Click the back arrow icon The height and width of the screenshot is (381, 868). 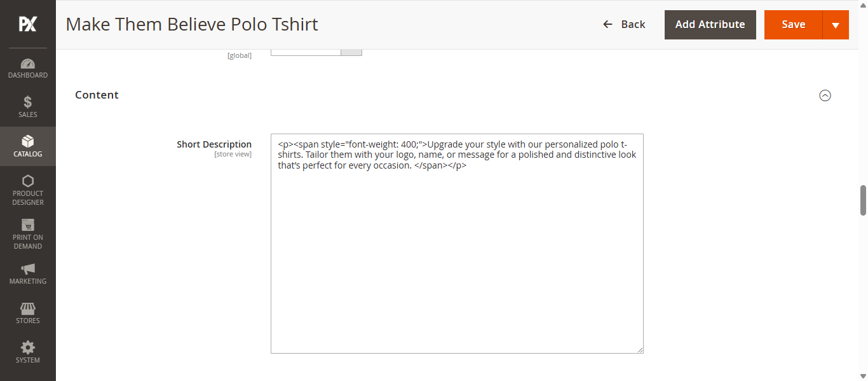pos(607,24)
